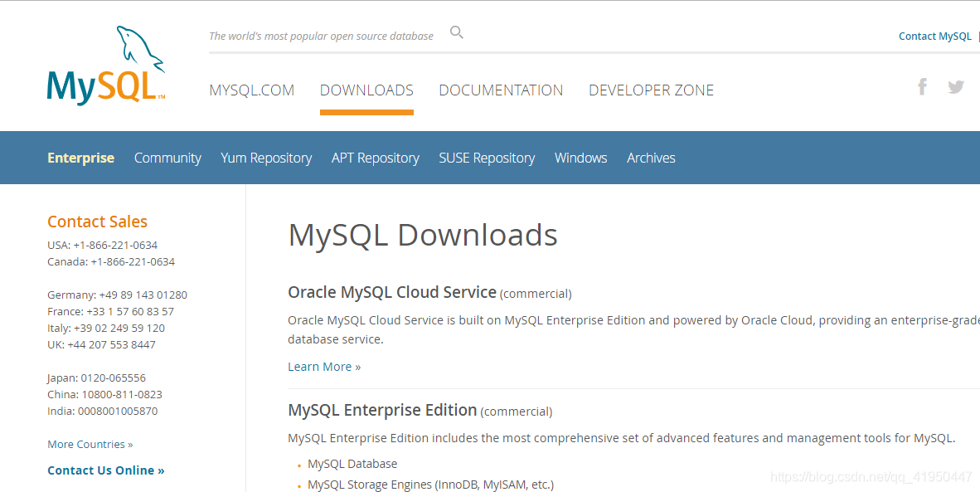Switch to the Enterprise subnav tab
980x492 pixels.
click(80, 158)
